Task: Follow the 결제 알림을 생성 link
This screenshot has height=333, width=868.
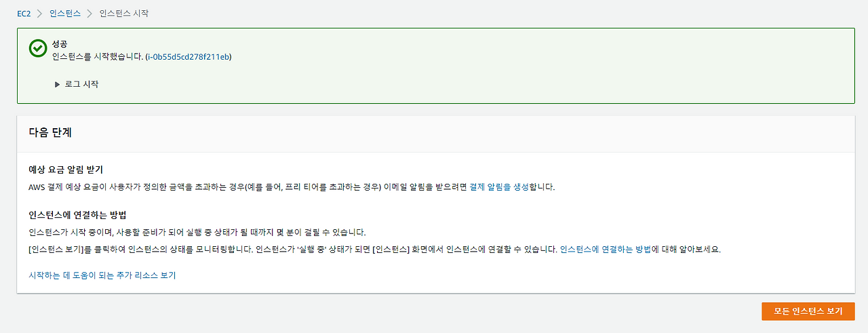Action: [500, 187]
